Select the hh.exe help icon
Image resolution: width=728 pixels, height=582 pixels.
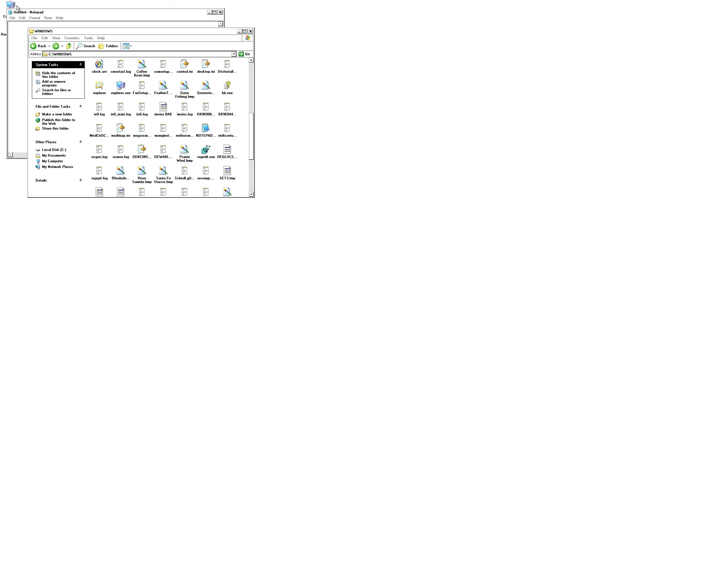pyautogui.click(x=227, y=85)
